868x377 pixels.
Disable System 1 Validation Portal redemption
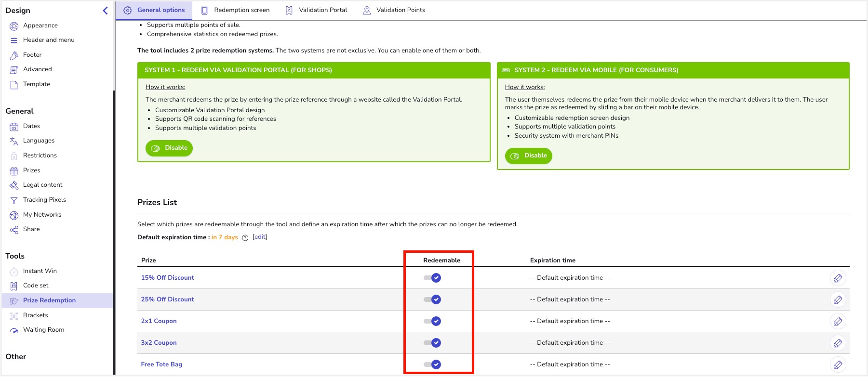169,148
